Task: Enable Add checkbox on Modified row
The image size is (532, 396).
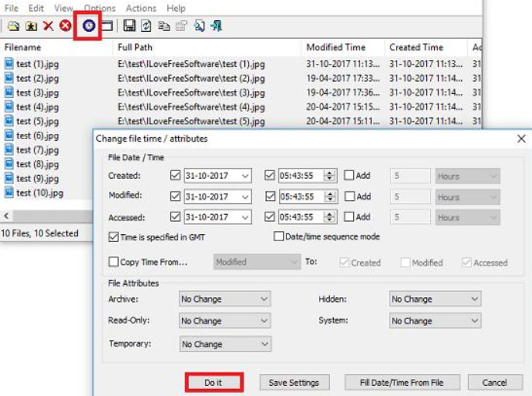Action: pyautogui.click(x=349, y=196)
